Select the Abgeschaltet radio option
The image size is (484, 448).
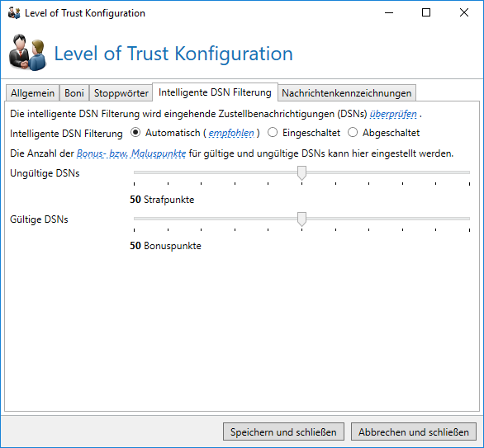pyautogui.click(x=353, y=133)
